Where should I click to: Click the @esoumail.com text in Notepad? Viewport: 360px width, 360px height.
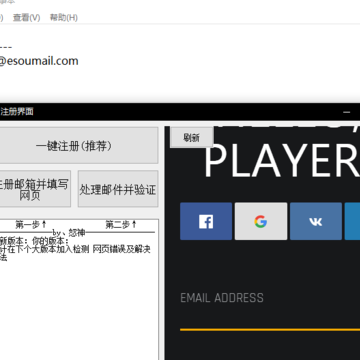(x=38, y=61)
